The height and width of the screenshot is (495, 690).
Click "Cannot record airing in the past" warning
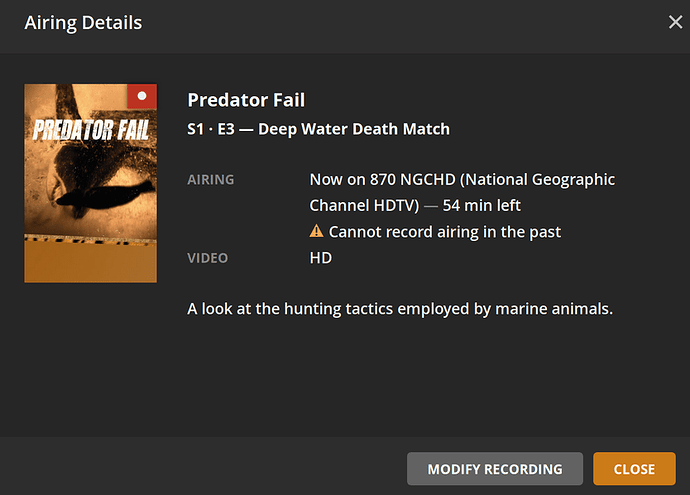[444, 232]
